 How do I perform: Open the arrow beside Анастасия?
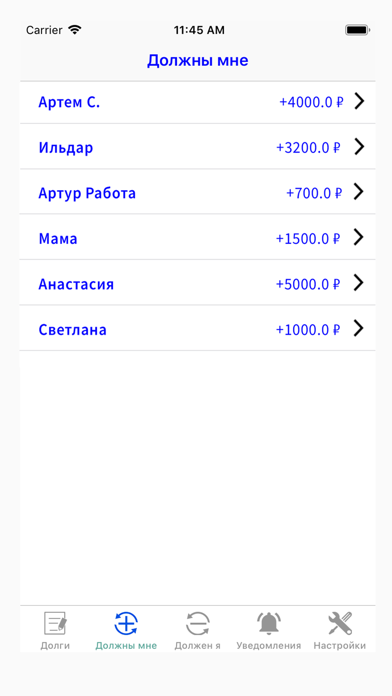tap(359, 283)
